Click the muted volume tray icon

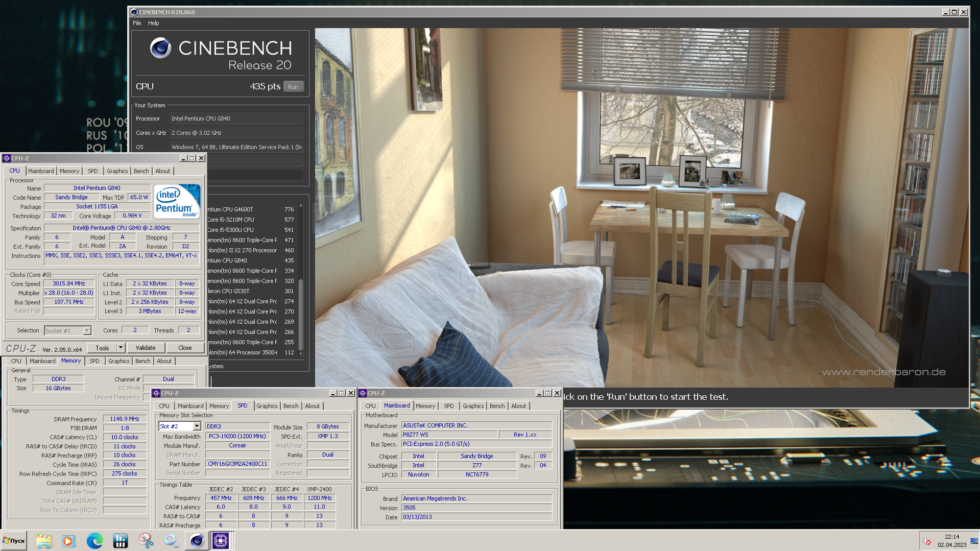coord(927,541)
